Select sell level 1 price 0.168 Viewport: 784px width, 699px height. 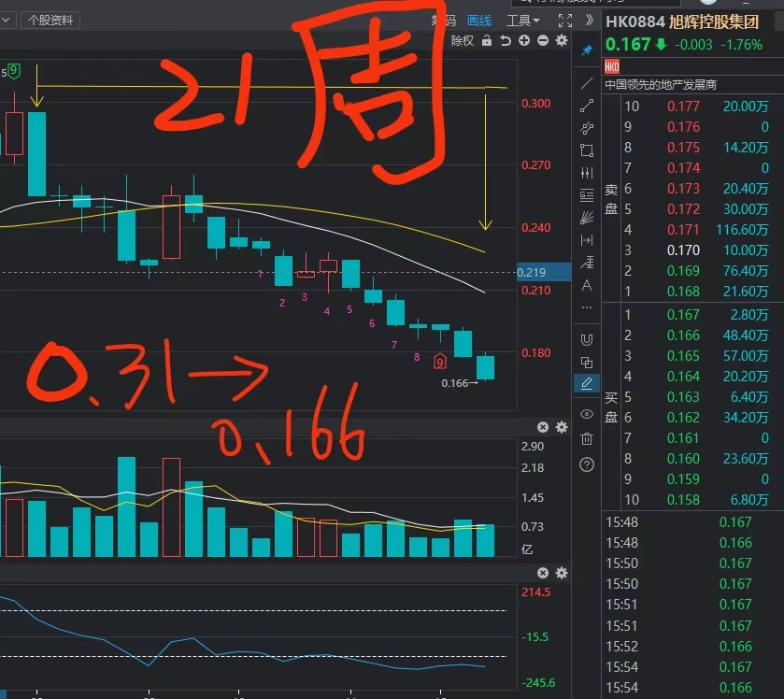[683, 292]
